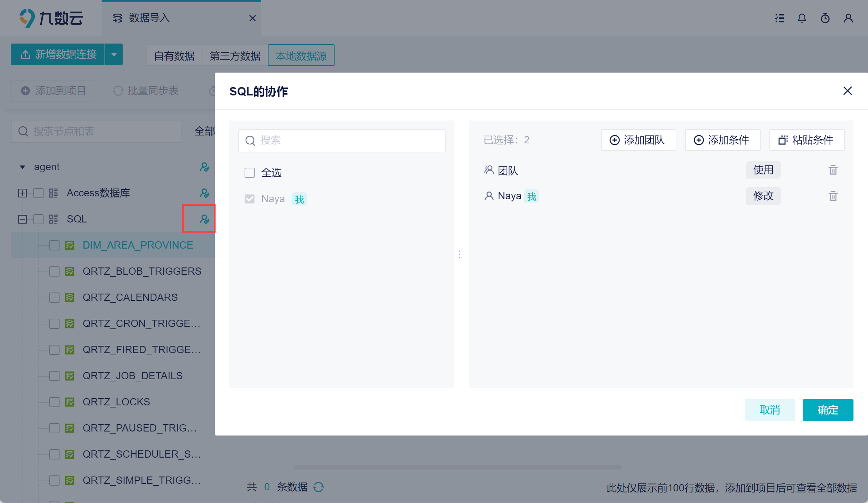Confirm with the 确定 button
The height and width of the screenshot is (503, 868).
(828, 410)
